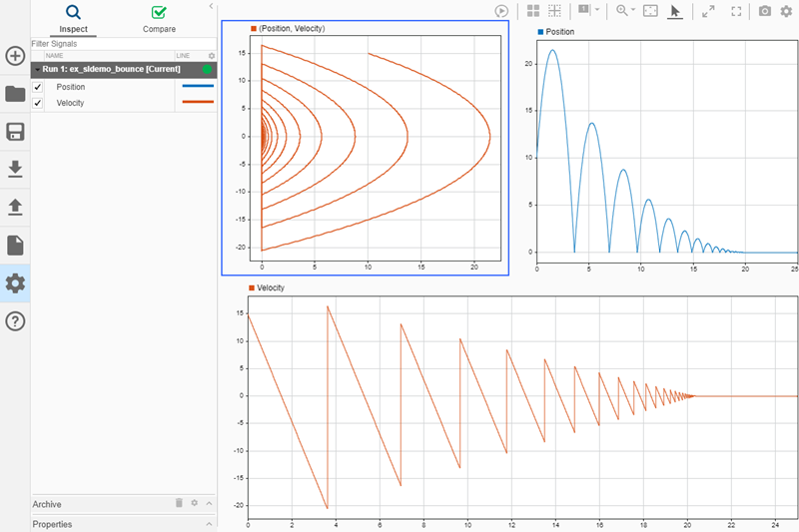Collapse the left panel with the chevron

coord(211,6)
